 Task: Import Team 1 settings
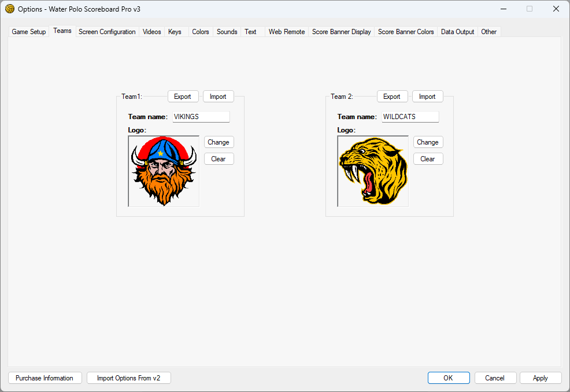pyautogui.click(x=218, y=97)
